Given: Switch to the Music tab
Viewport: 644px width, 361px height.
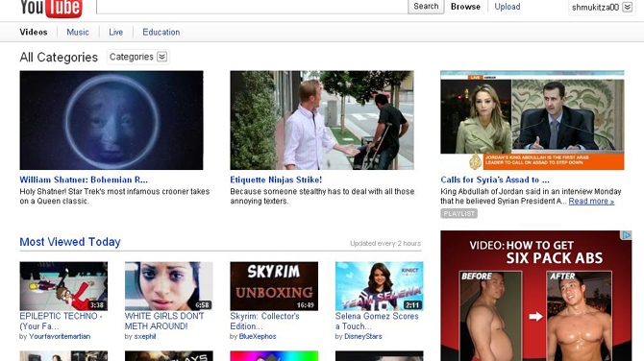Looking at the screenshot, I should [x=78, y=32].
